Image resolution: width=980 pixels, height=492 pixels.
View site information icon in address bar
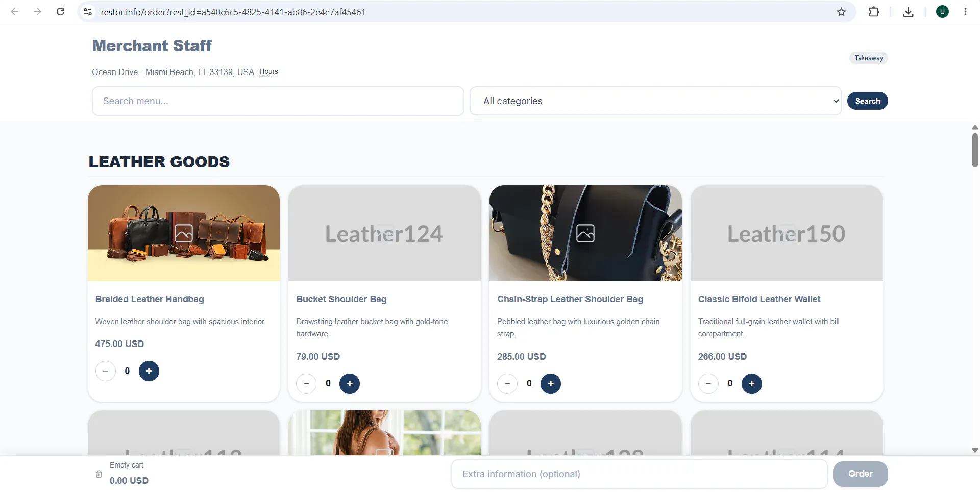coord(88,12)
